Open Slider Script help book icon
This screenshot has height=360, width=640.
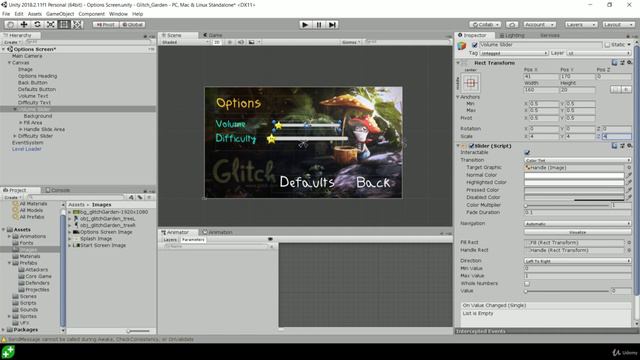coord(614,145)
